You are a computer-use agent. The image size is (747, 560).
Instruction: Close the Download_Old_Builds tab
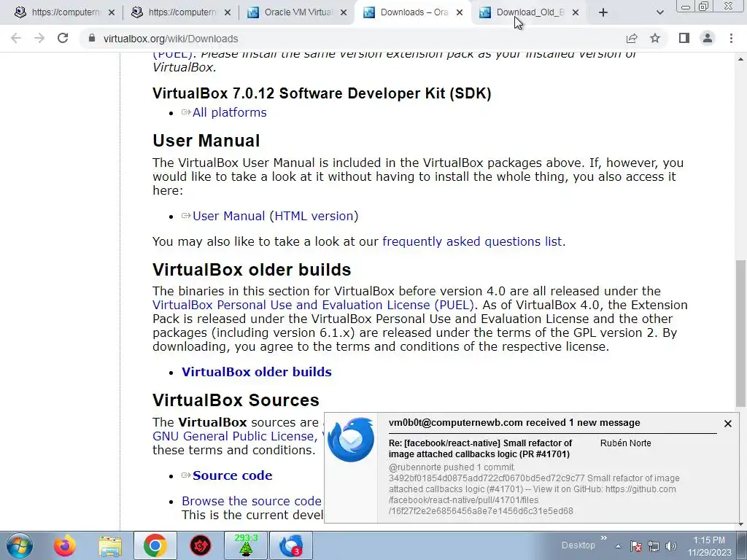coord(576,12)
